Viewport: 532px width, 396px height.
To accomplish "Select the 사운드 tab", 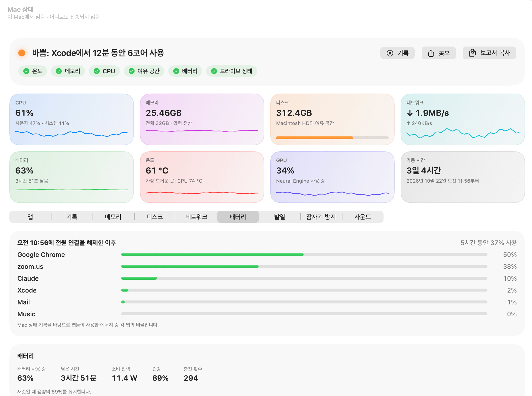I will 363,217.
